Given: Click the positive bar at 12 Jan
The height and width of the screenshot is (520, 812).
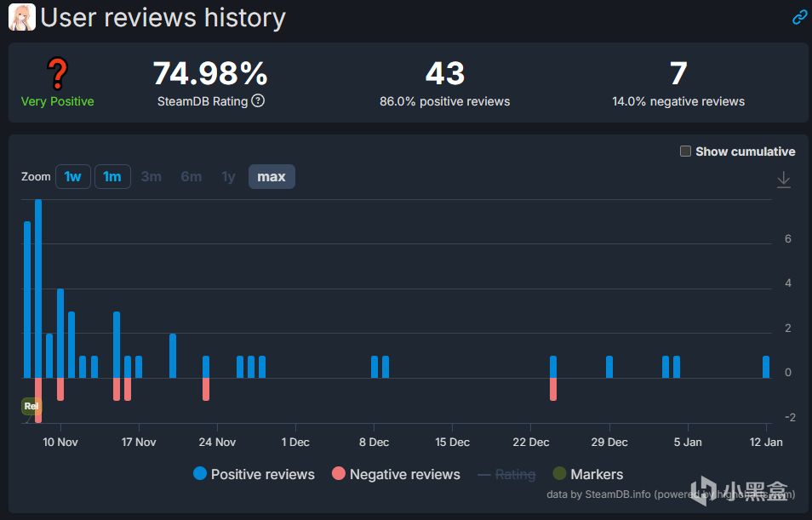Looking at the screenshot, I should pyautogui.click(x=766, y=367).
